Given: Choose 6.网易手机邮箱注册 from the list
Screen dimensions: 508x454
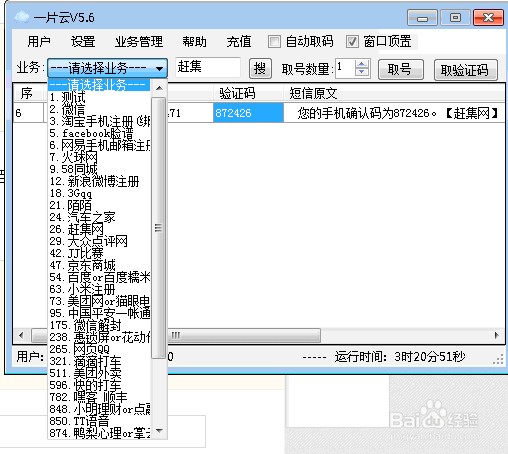Looking at the screenshot, I should point(99,145).
